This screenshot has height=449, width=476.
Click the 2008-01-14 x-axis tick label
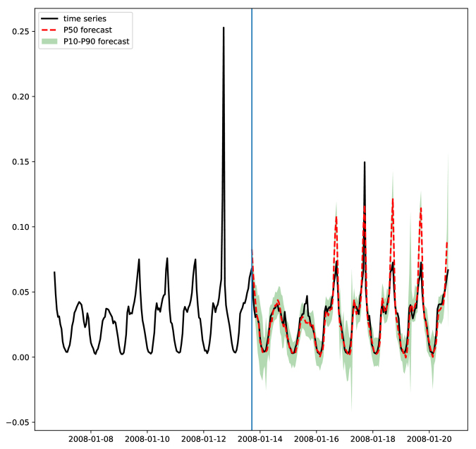coord(260,439)
